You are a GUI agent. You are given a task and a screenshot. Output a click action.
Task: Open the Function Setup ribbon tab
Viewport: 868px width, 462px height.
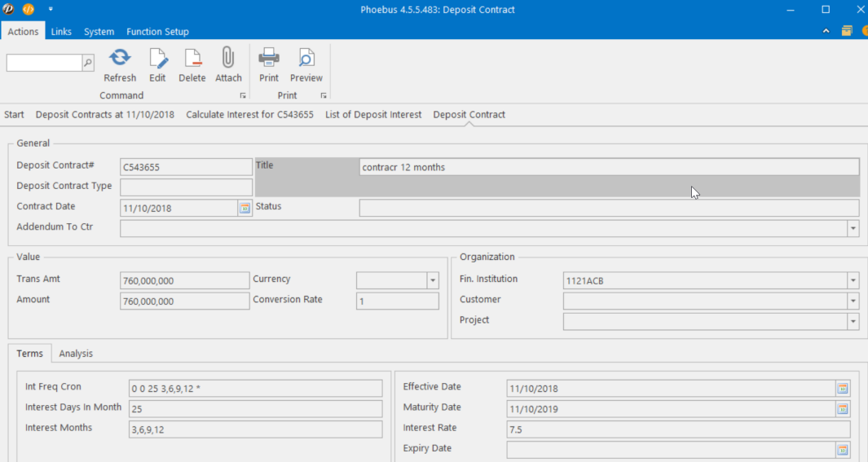[157, 32]
